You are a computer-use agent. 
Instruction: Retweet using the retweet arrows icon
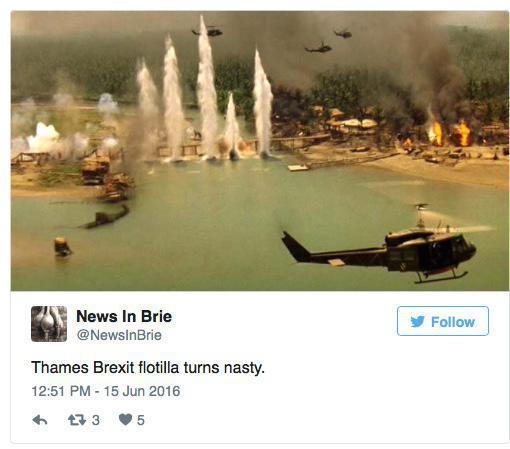[77, 420]
